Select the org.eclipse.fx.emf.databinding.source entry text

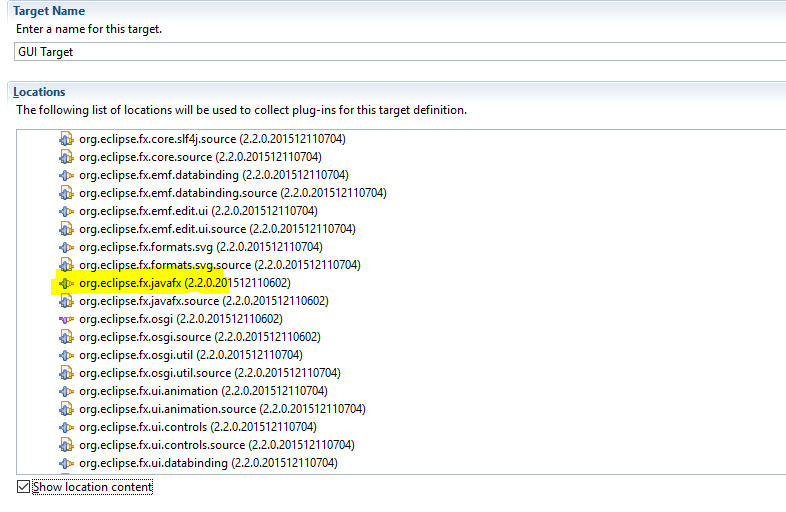(x=233, y=193)
